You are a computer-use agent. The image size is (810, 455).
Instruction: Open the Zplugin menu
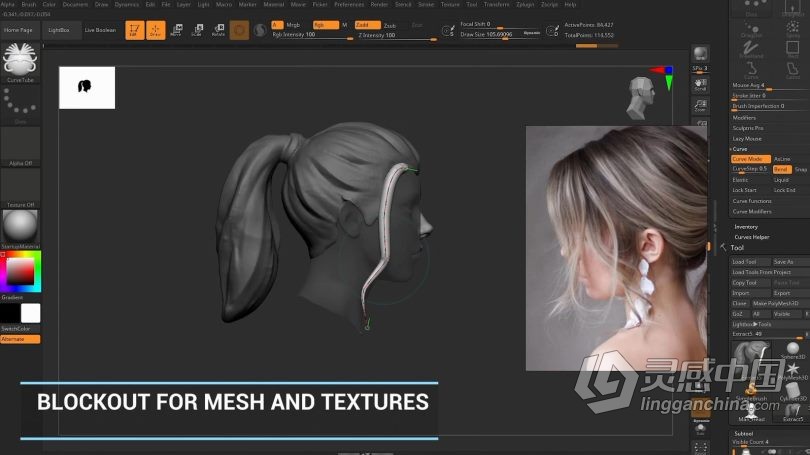click(525, 4)
